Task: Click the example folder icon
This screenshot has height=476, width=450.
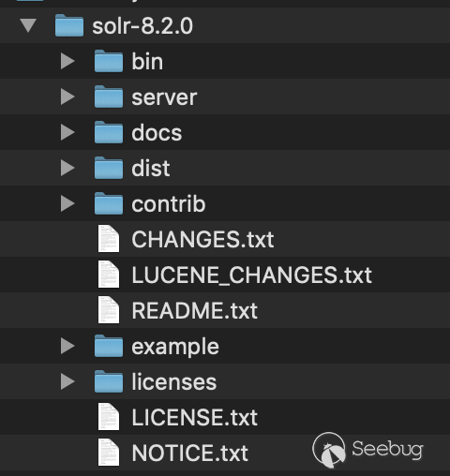Action: click(x=109, y=346)
